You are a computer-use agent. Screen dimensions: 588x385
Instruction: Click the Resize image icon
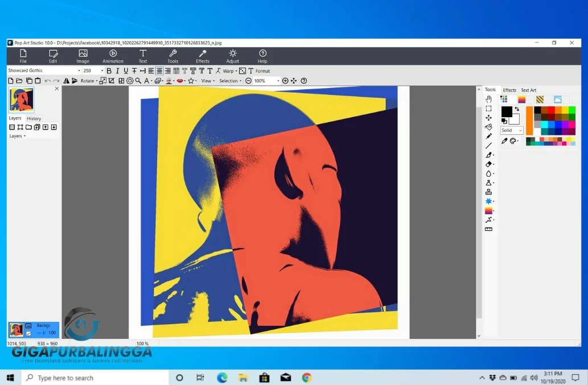click(x=103, y=81)
